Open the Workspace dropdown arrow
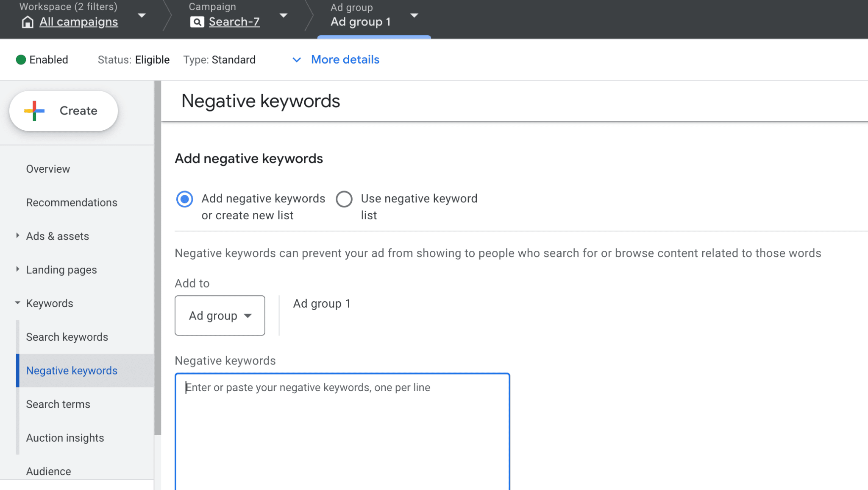 (142, 16)
